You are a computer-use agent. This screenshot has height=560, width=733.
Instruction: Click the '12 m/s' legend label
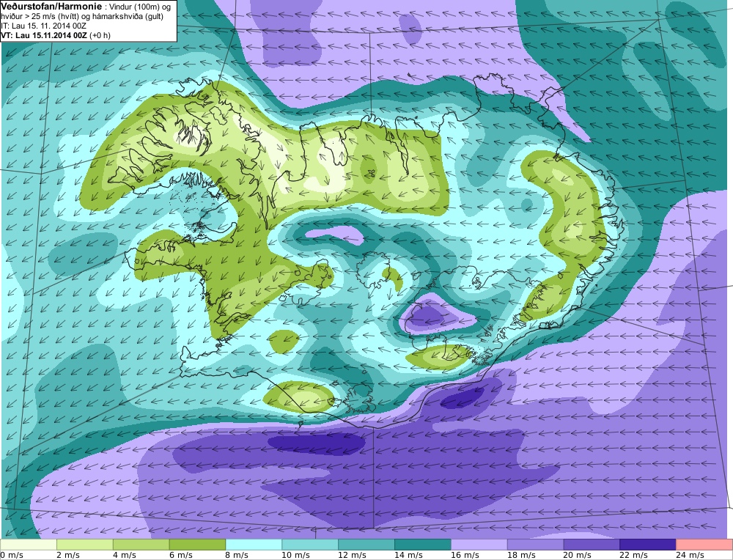point(352,555)
